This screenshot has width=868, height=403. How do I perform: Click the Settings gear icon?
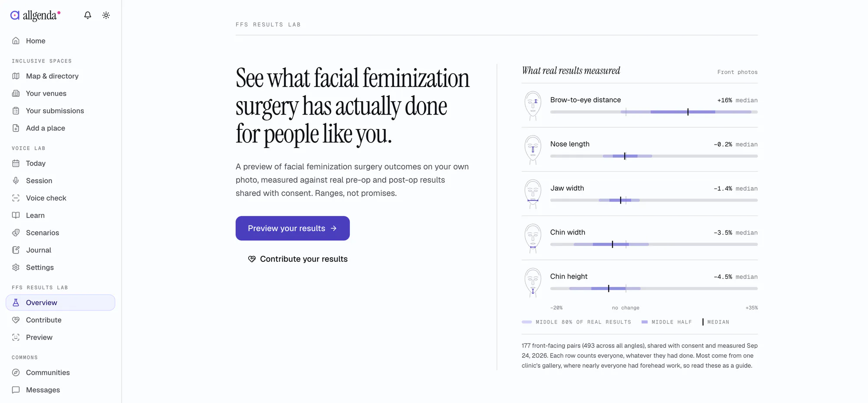pos(16,268)
